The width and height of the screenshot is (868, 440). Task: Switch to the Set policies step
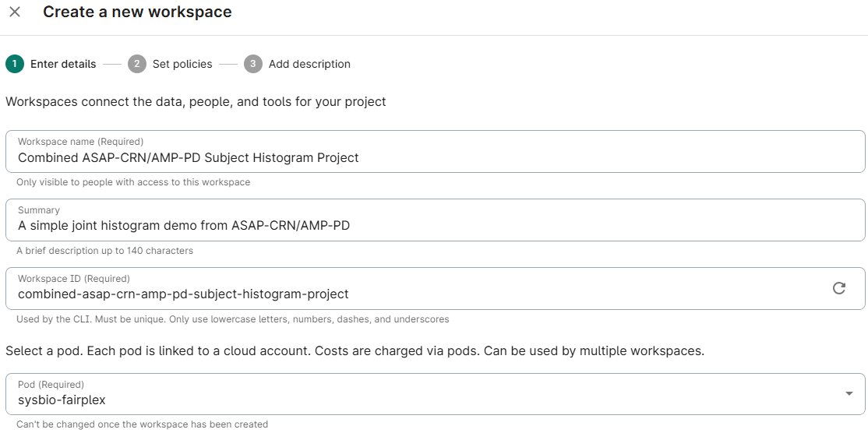(182, 64)
